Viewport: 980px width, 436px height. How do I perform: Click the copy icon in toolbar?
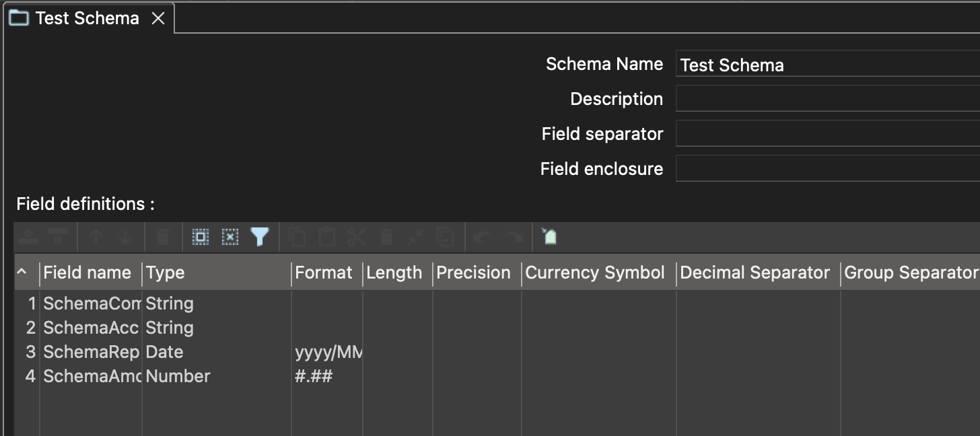tap(297, 237)
